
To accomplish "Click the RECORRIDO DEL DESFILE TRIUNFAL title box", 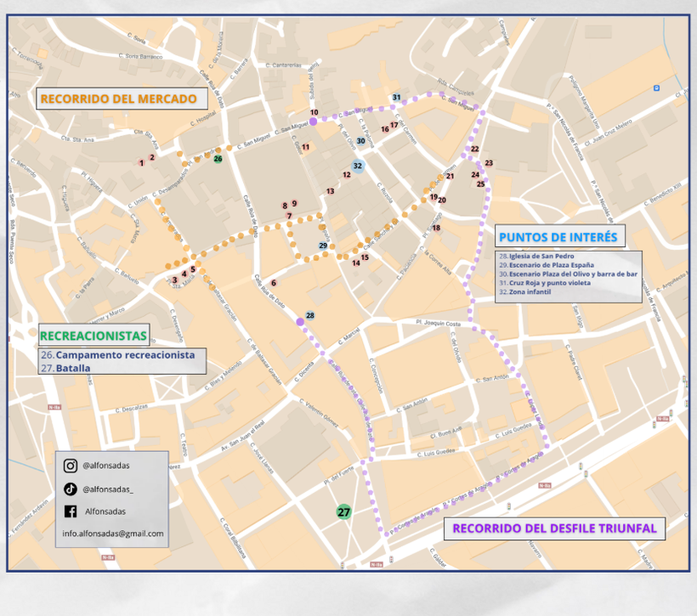I will click(x=555, y=528).
